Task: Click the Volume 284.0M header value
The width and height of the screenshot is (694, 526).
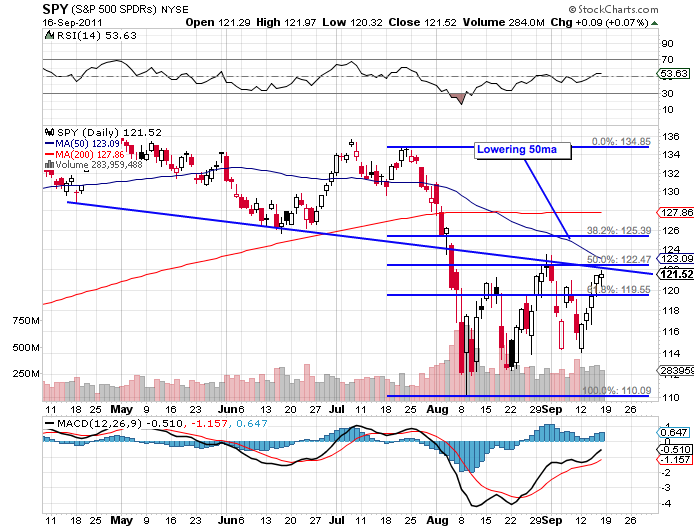Action: click(504, 22)
